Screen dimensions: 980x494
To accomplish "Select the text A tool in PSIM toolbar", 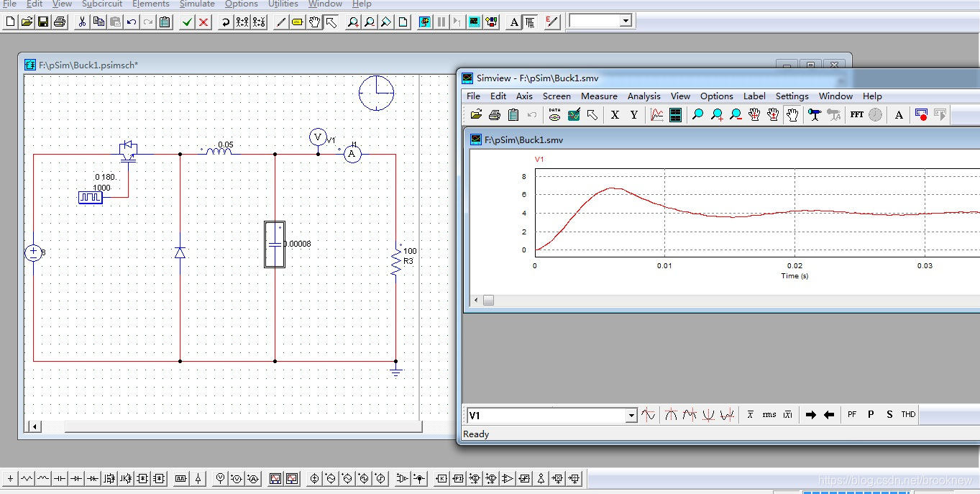I will [514, 22].
